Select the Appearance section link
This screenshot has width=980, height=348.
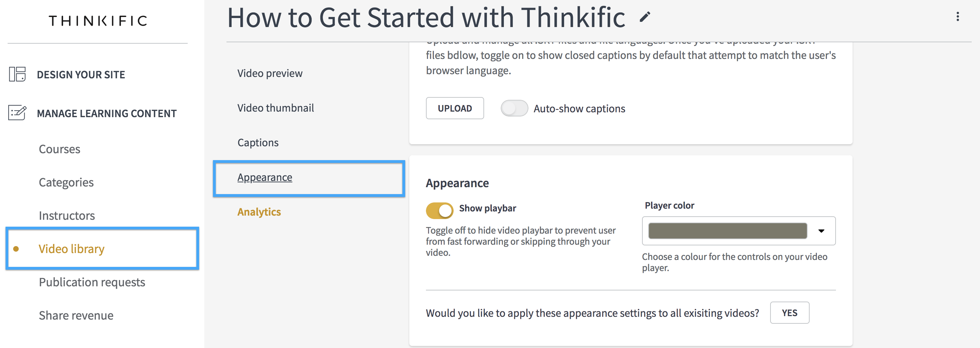[x=265, y=177]
